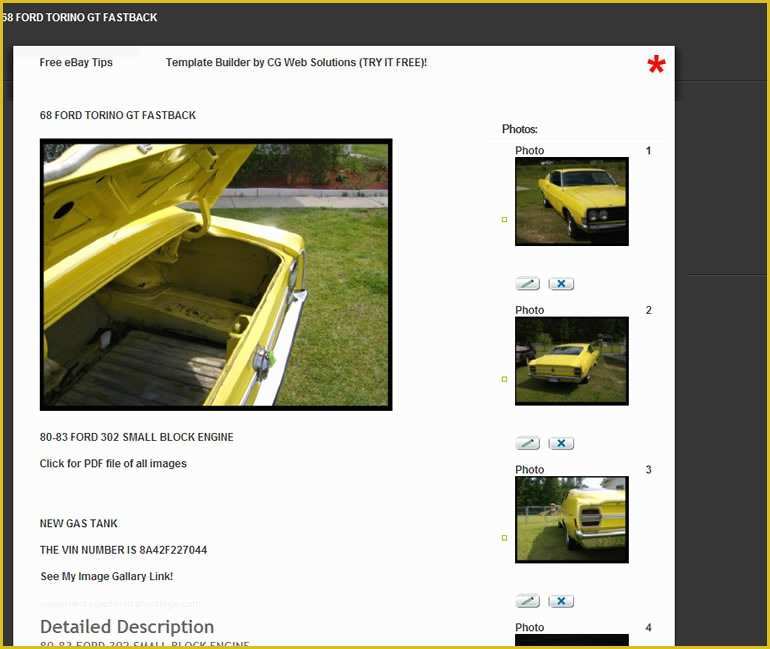Click the edit pencil icon under Photo 3
Screen dimensions: 770x649
pyautogui.click(x=527, y=600)
